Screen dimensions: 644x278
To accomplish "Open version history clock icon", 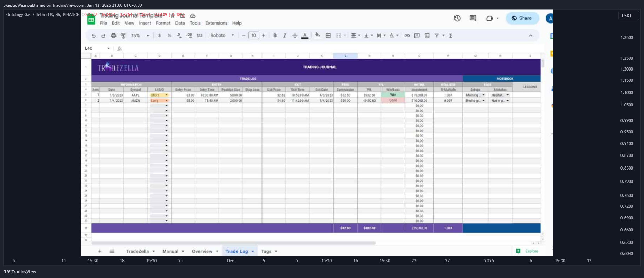I will [x=457, y=18].
